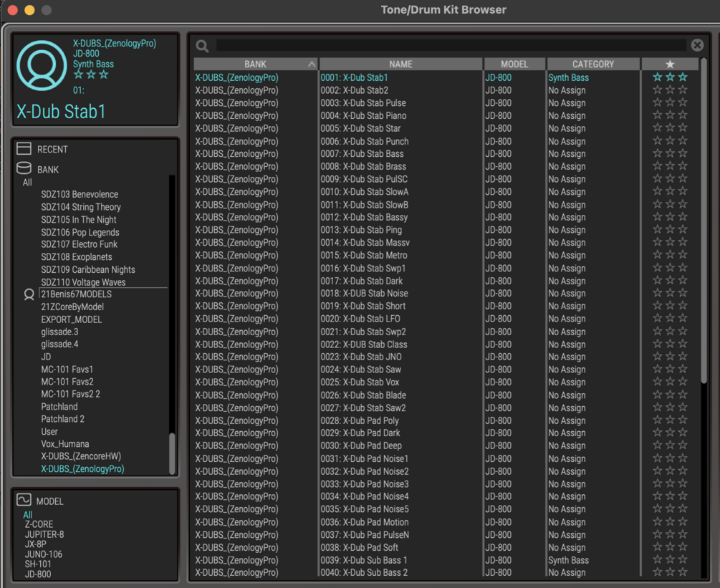Click the tone search input field
This screenshot has width=720, height=588.
pos(451,45)
